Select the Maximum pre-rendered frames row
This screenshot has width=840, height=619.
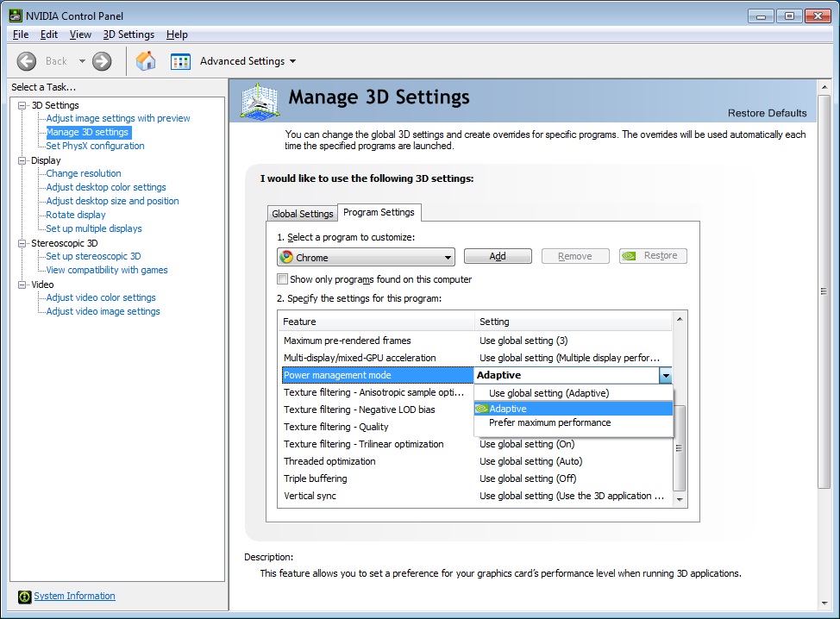point(476,341)
